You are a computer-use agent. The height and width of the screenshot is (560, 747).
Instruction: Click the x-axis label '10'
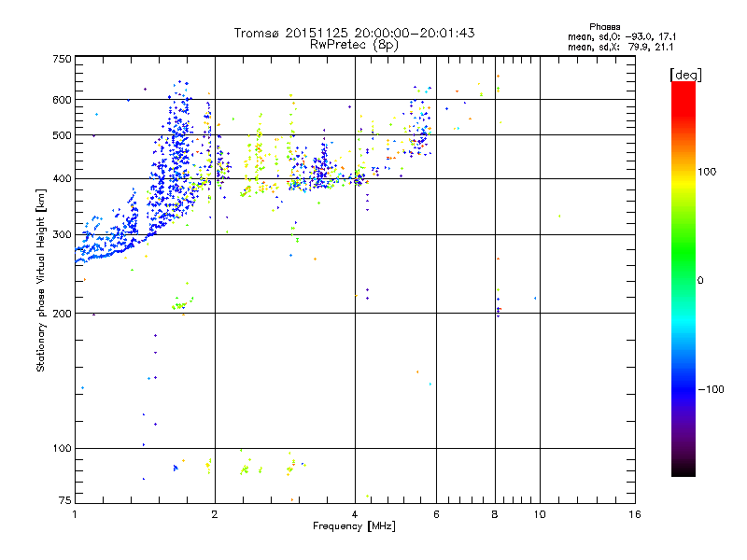click(x=540, y=514)
